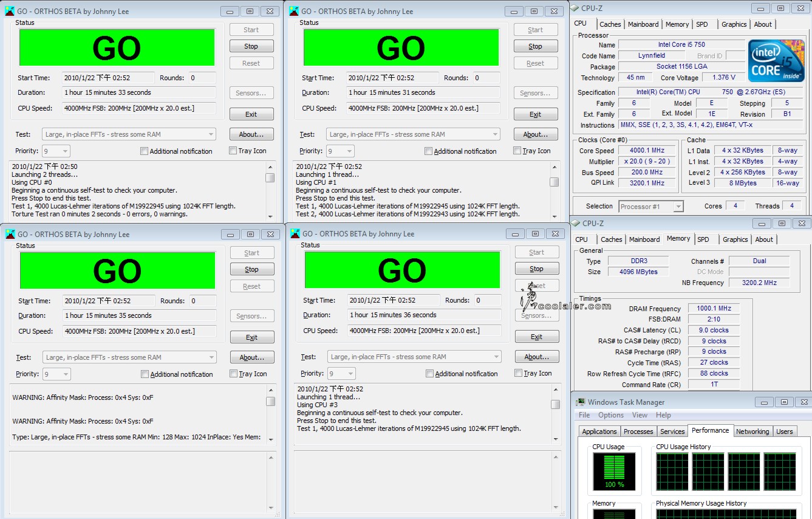Click the Rounds field in the 31 seconds window

click(x=486, y=78)
